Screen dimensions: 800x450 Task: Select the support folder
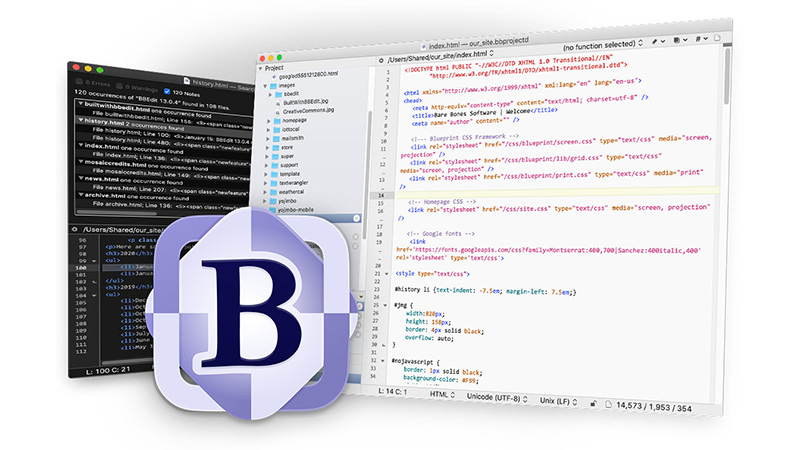click(x=285, y=165)
